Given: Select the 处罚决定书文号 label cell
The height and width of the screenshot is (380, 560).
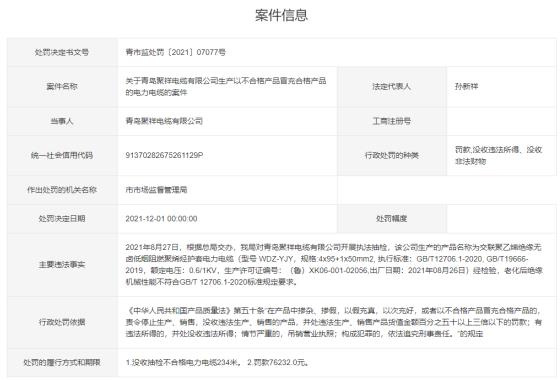Looking at the screenshot, I should point(62,52).
